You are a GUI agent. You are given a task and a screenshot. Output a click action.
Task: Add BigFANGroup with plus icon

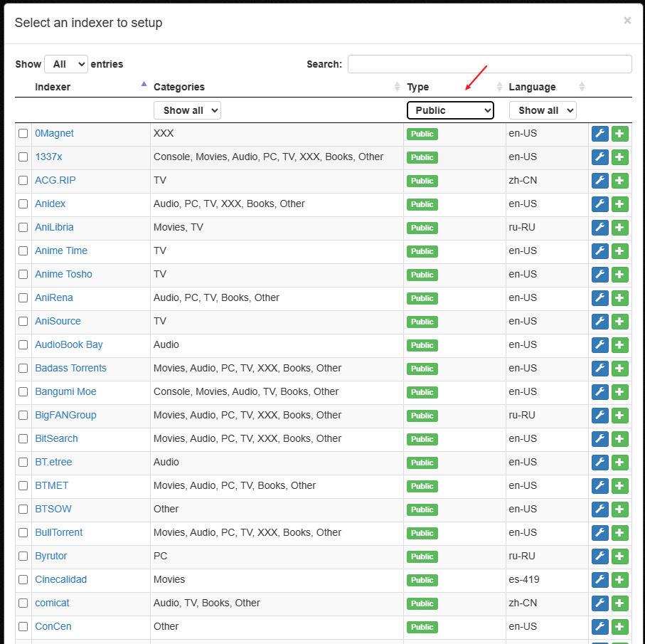620,415
